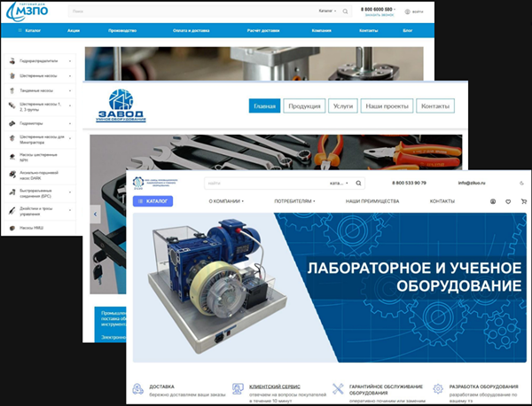Select the crossed-tools Гарантийное обслуживание icon
Image resolution: width=532 pixels, height=406 pixels.
point(338,388)
